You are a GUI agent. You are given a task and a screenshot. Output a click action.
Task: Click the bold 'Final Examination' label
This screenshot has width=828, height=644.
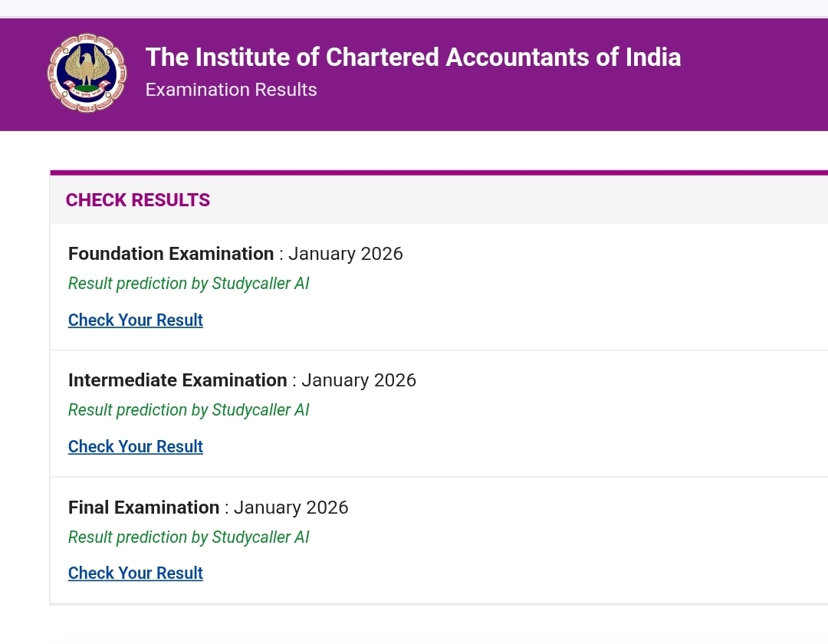[143, 508]
